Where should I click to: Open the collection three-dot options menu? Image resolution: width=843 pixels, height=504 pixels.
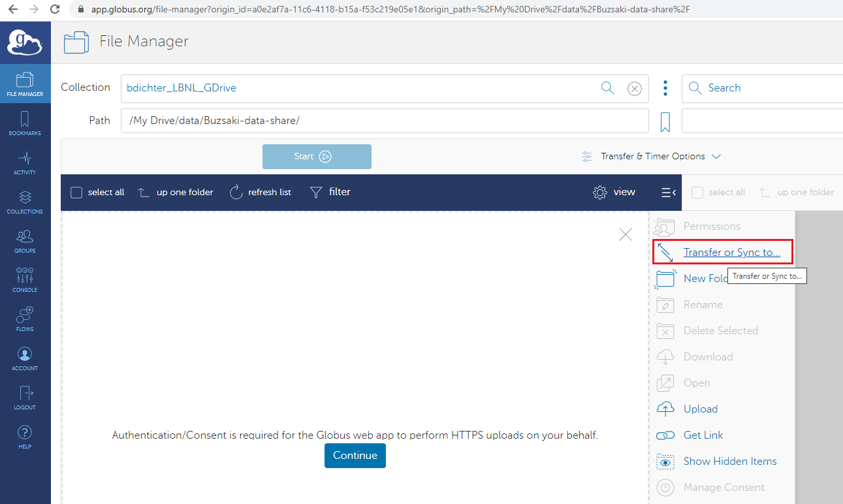(665, 88)
